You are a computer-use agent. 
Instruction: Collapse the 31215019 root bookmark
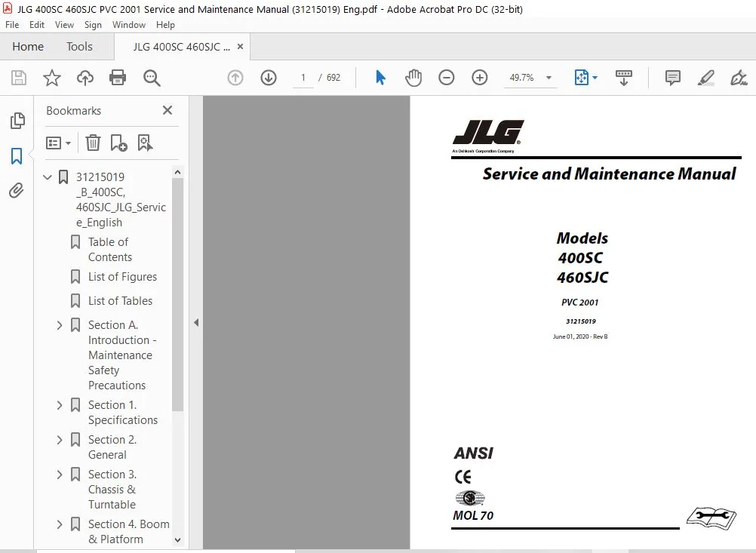(x=48, y=177)
